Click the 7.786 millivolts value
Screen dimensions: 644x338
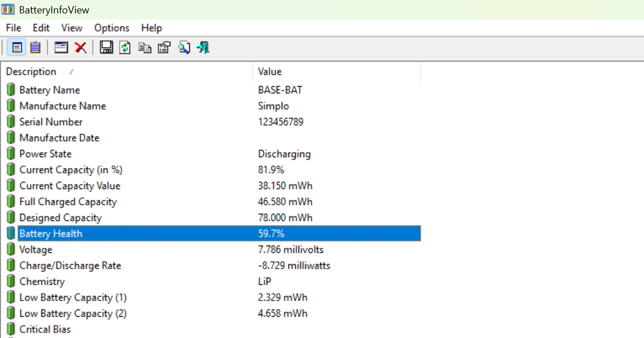[291, 250]
